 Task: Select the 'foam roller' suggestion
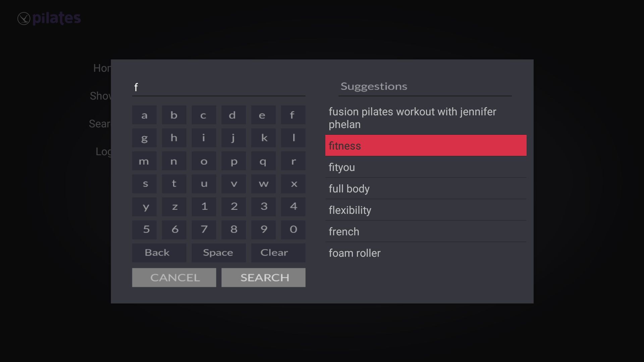426,253
